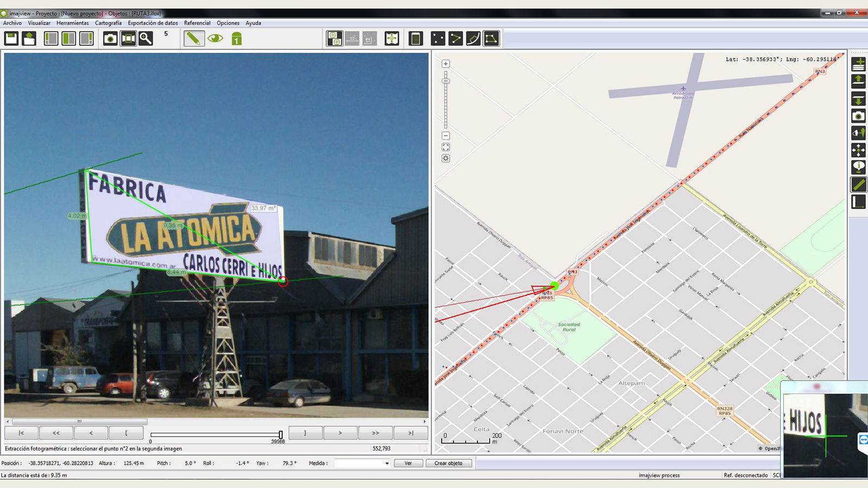
Task: Click the Ver button
Action: point(409,463)
